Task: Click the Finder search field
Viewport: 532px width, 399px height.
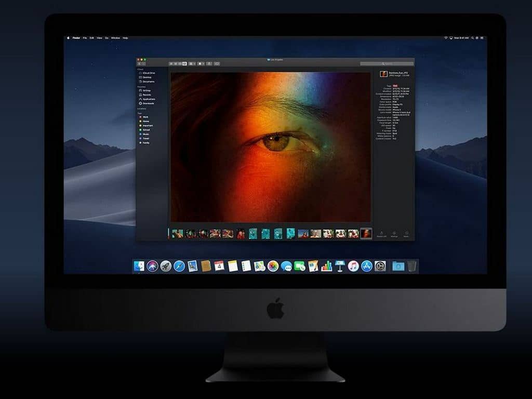Action: pyautogui.click(x=387, y=63)
